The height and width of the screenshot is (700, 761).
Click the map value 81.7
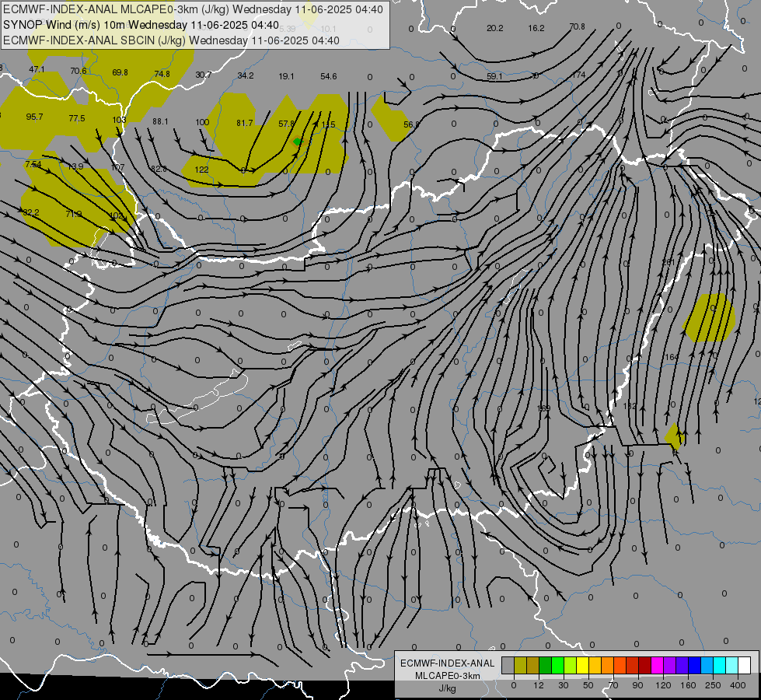tap(245, 123)
